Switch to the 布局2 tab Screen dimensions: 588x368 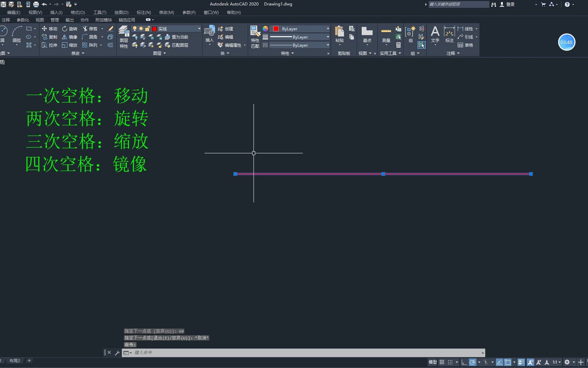click(x=15, y=361)
